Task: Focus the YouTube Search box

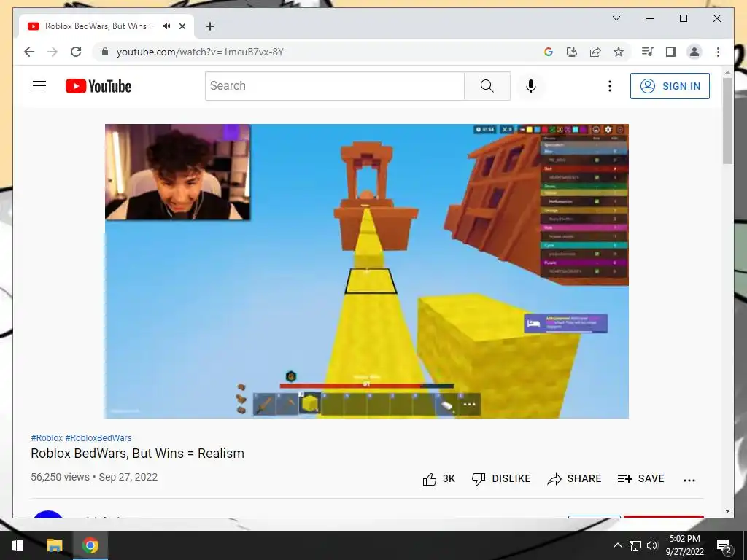Action: click(334, 86)
